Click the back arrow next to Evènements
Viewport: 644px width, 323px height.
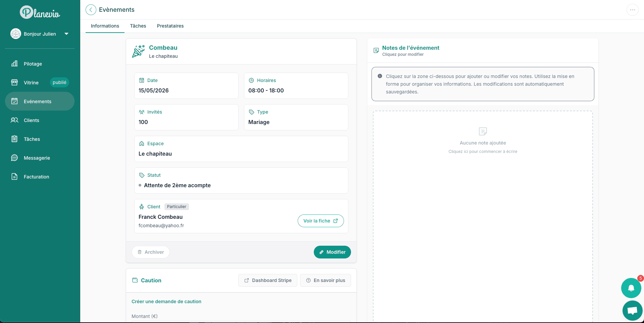pyautogui.click(x=91, y=10)
